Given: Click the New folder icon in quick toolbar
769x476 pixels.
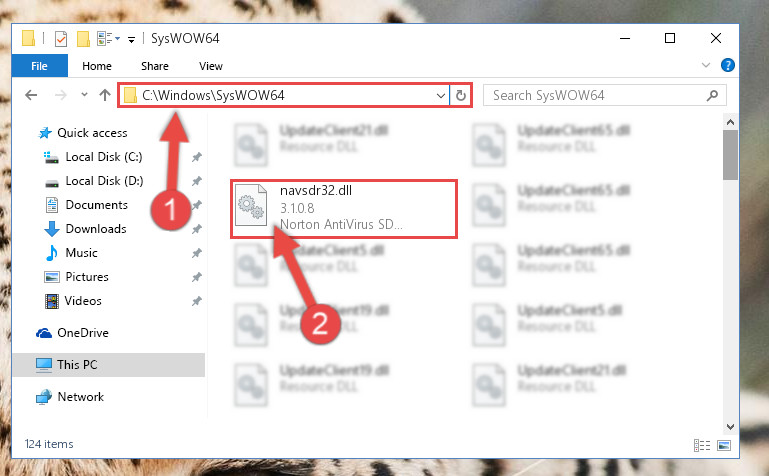Looking at the screenshot, I should [83, 39].
